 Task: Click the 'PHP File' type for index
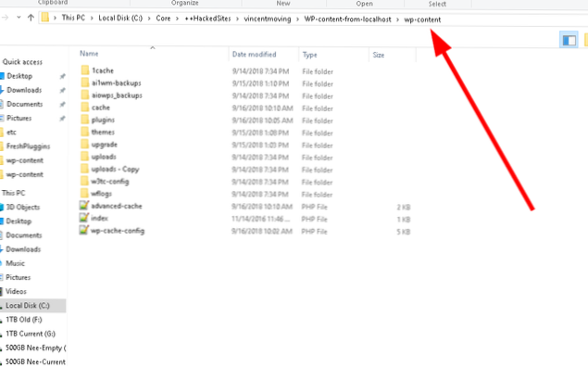(x=314, y=219)
